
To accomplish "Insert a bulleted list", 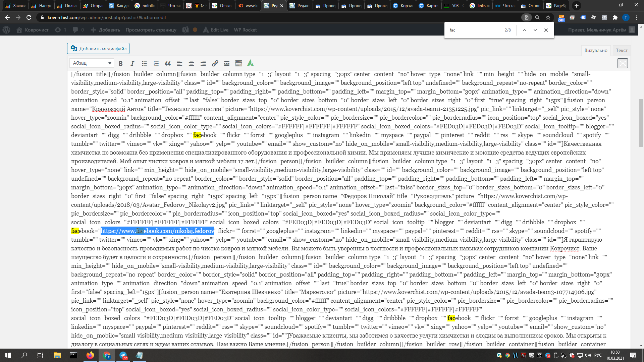I will pos(144,63).
